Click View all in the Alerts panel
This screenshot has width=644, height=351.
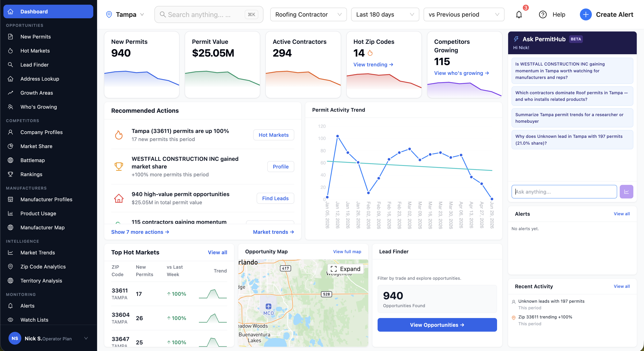tap(621, 214)
